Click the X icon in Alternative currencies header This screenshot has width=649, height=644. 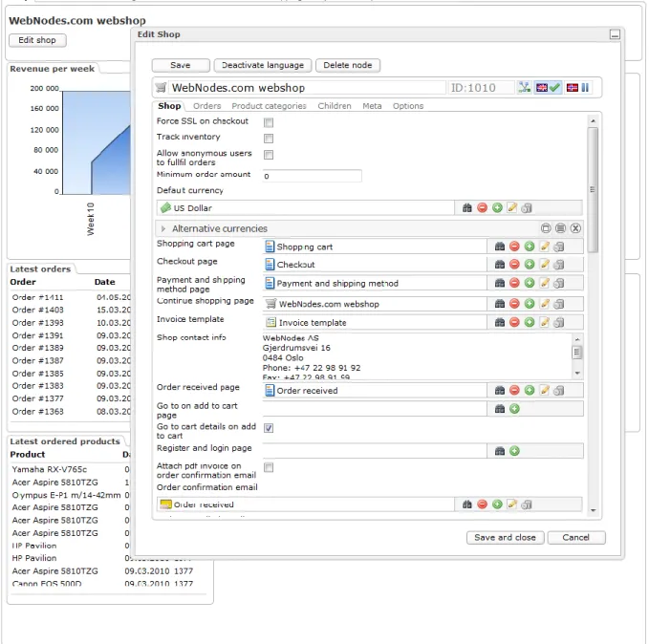point(575,228)
